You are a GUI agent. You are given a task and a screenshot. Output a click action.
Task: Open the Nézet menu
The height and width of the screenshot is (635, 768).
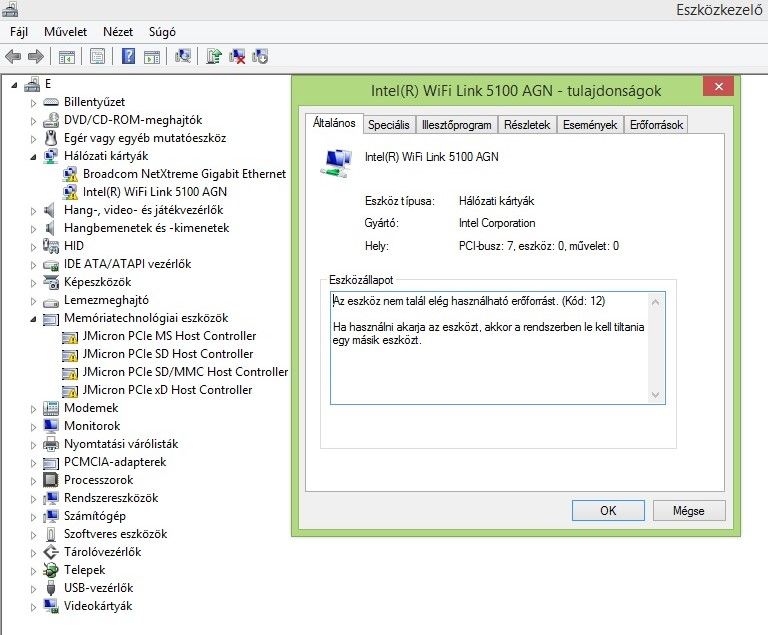coord(118,32)
